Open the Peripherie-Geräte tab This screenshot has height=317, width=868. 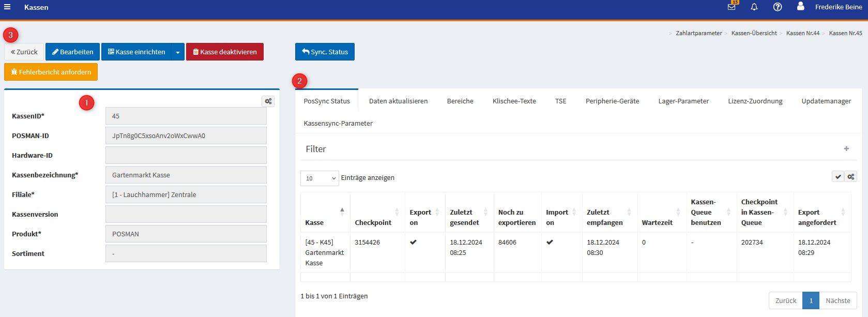tap(612, 101)
